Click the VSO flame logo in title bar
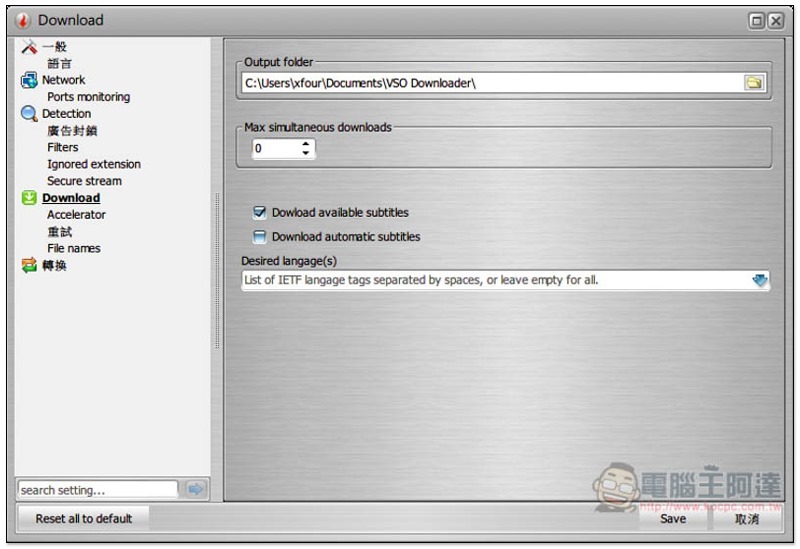 tap(22, 20)
